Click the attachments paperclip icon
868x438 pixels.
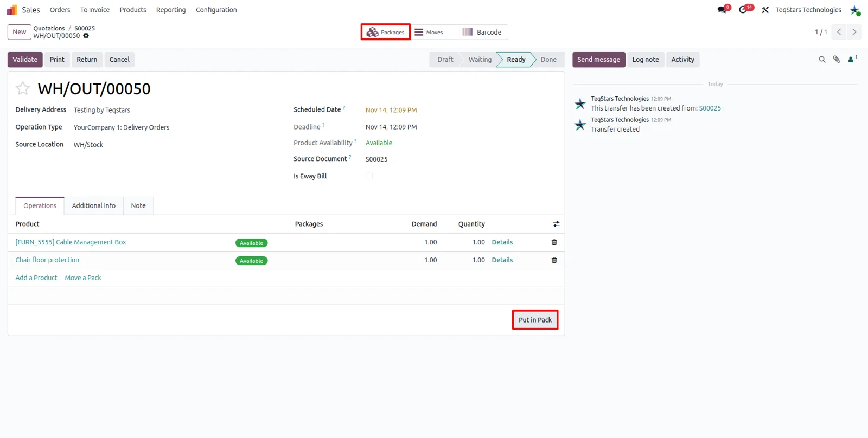837,60
